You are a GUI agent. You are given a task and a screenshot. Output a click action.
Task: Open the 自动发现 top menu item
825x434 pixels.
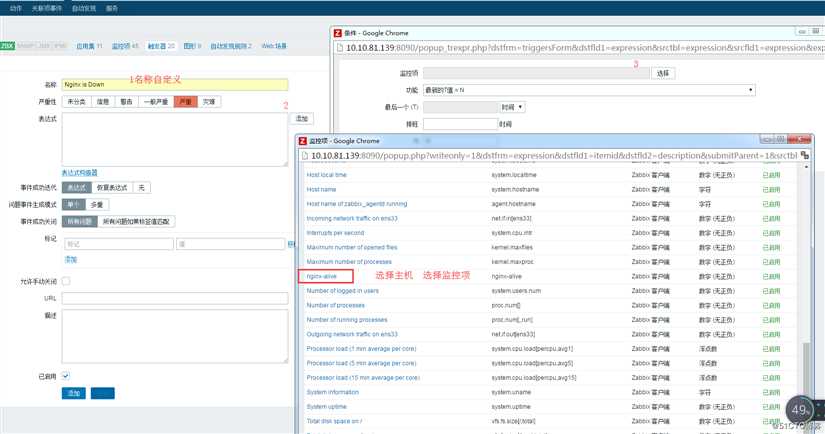(84, 8)
